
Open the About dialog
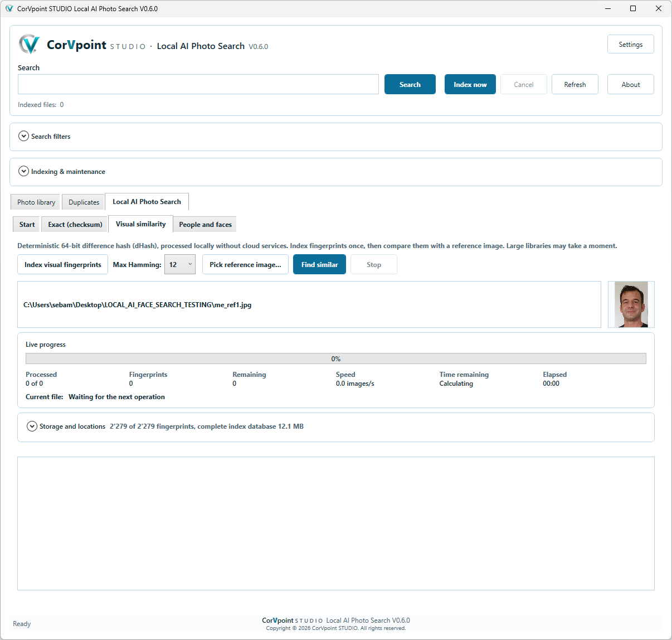coord(630,85)
